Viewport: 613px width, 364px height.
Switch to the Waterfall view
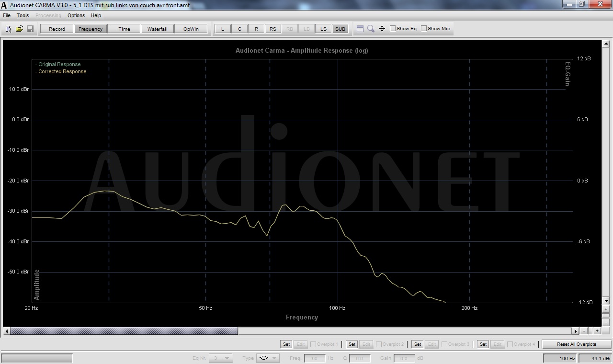157,29
